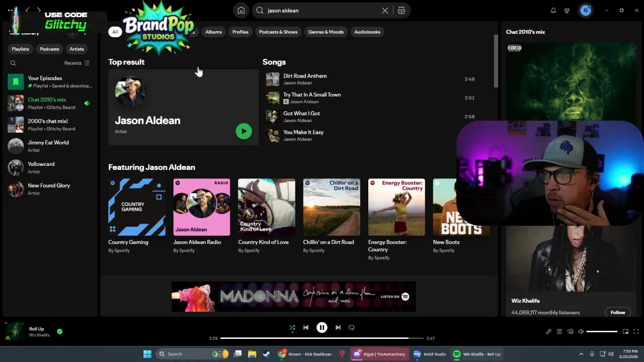Enter full screen player view

(x=636, y=332)
